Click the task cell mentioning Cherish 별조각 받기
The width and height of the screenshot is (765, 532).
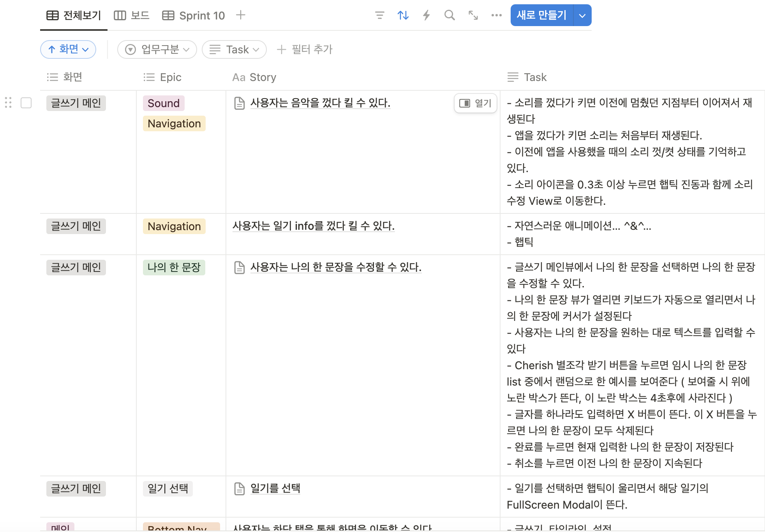tap(633, 365)
